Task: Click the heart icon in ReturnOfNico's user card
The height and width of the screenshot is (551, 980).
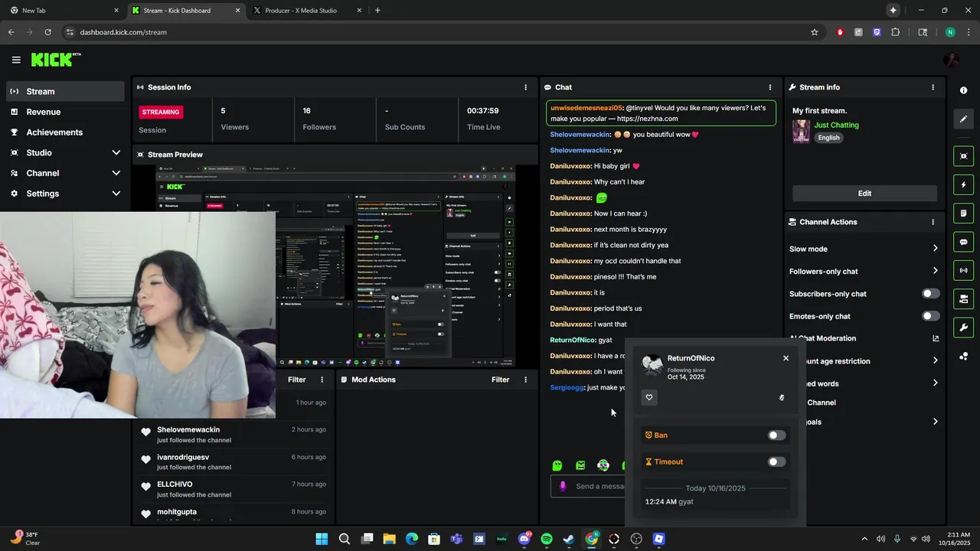Action: [649, 397]
